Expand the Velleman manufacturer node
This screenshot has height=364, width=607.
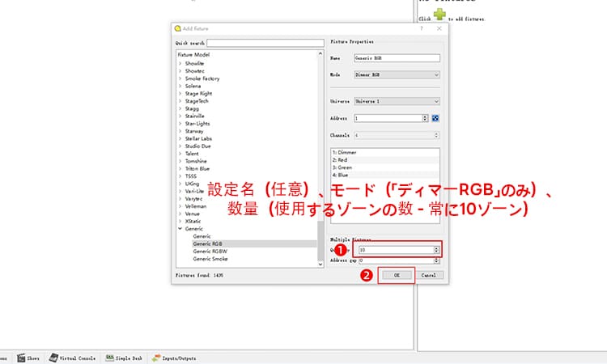pyautogui.click(x=180, y=206)
